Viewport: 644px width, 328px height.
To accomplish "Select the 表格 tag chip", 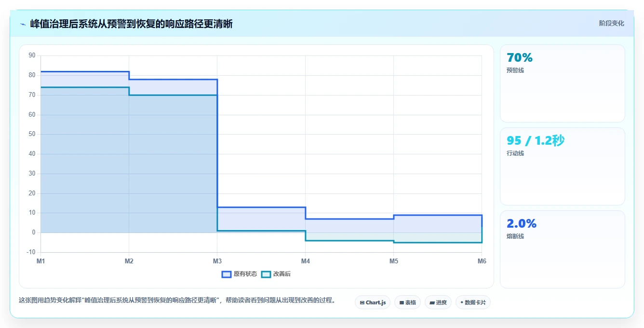I will click(x=407, y=302).
